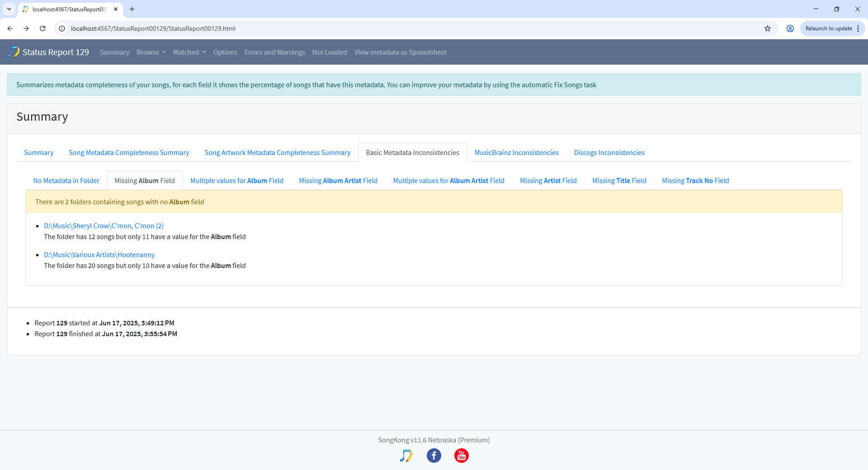868x470 pixels.
Task: Open the tab search chevron
Action: tap(9, 9)
